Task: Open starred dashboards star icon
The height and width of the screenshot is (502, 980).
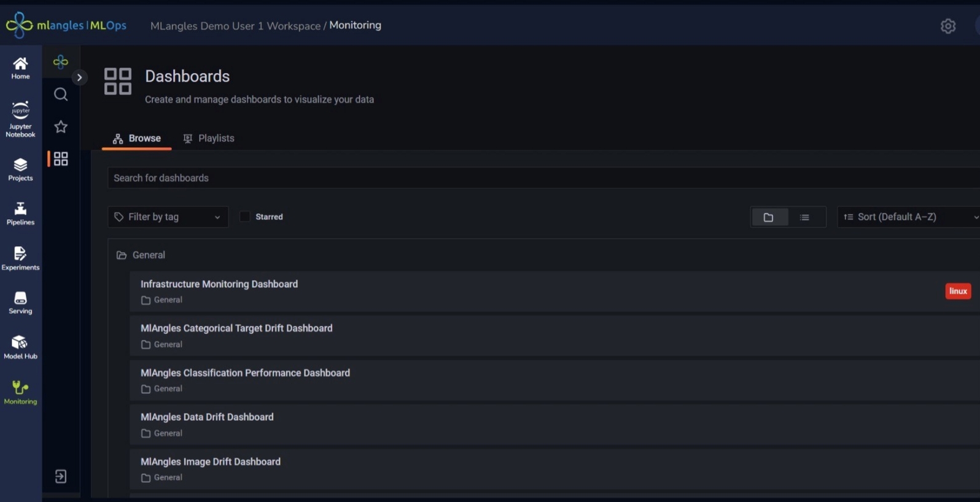Action: point(61,127)
